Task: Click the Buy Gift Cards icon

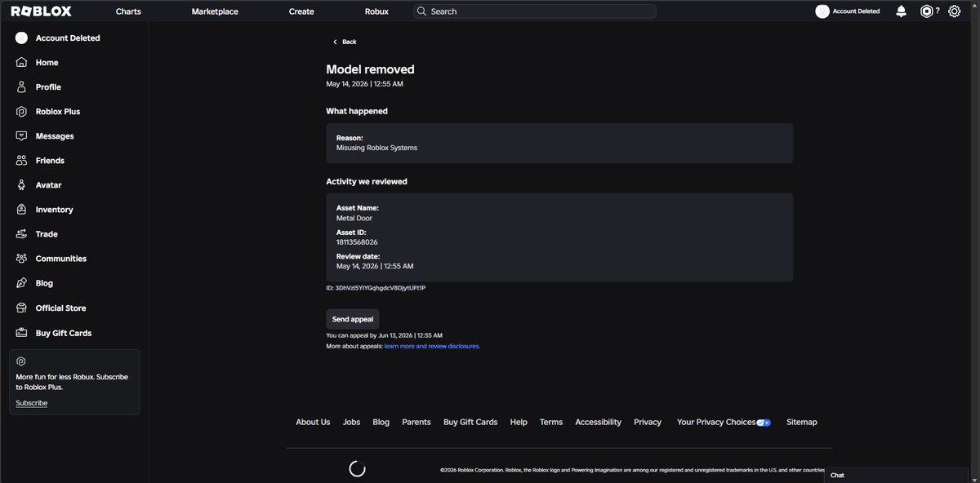Action: pyautogui.click(x=22, y=333)
